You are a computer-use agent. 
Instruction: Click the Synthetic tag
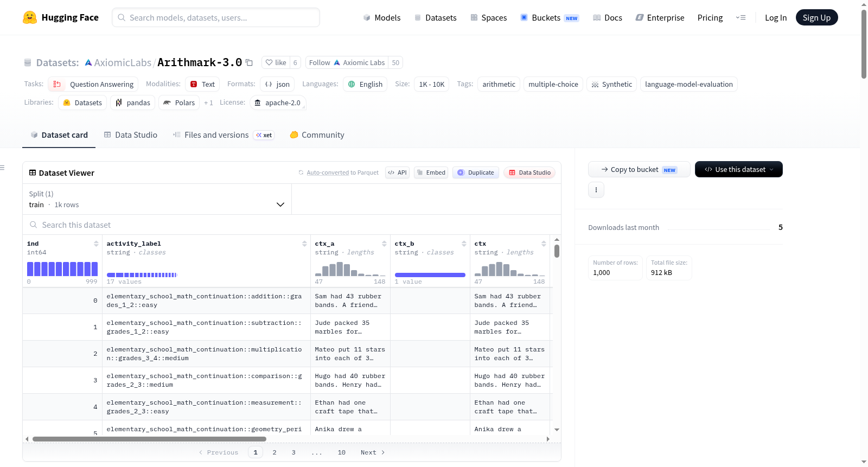[x=611, y=84]
